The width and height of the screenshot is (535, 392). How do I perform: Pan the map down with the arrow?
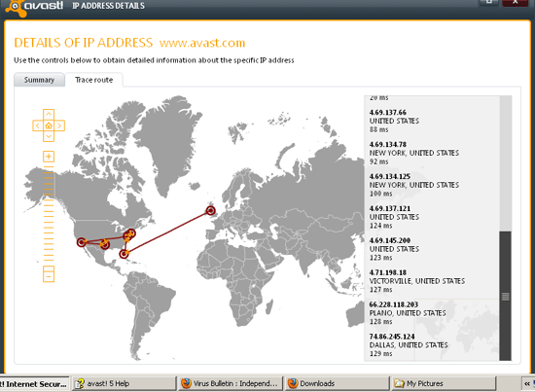(49, 136)
